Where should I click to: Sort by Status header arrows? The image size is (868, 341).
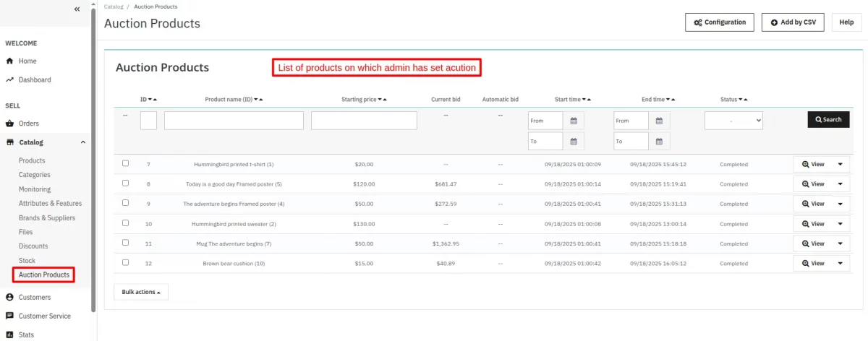pyautogui.click(x=743, y=100)
